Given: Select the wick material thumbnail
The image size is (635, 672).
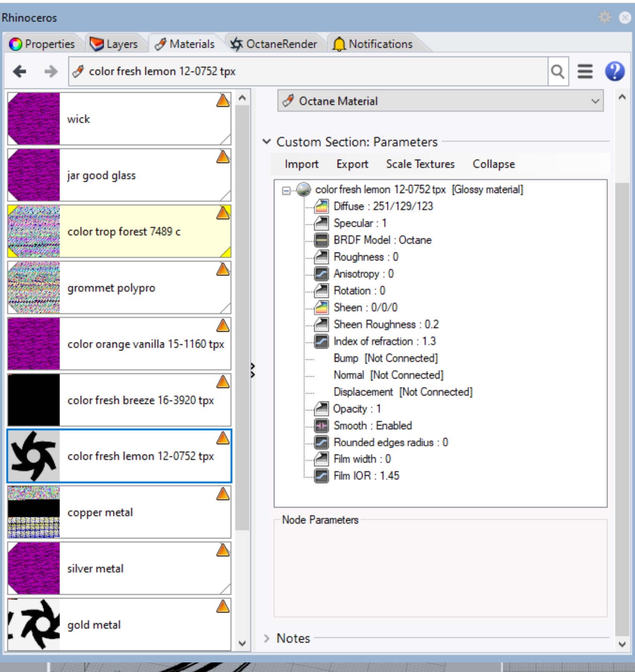Looking at the screenshot, I should [34, 119].
